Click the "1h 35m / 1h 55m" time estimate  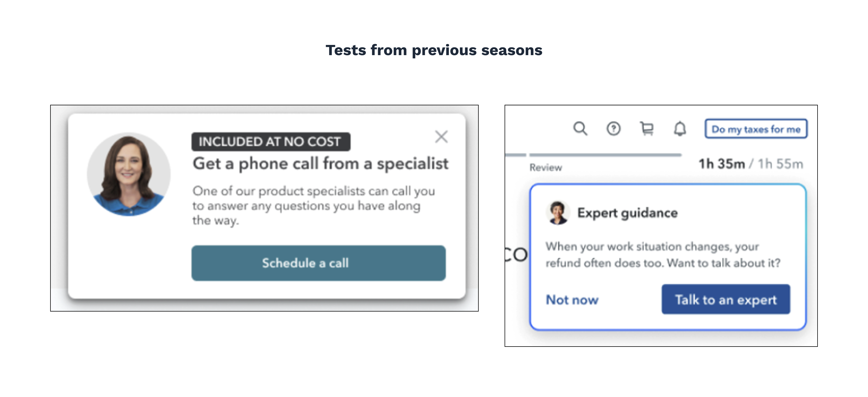[x=751, y=164]
